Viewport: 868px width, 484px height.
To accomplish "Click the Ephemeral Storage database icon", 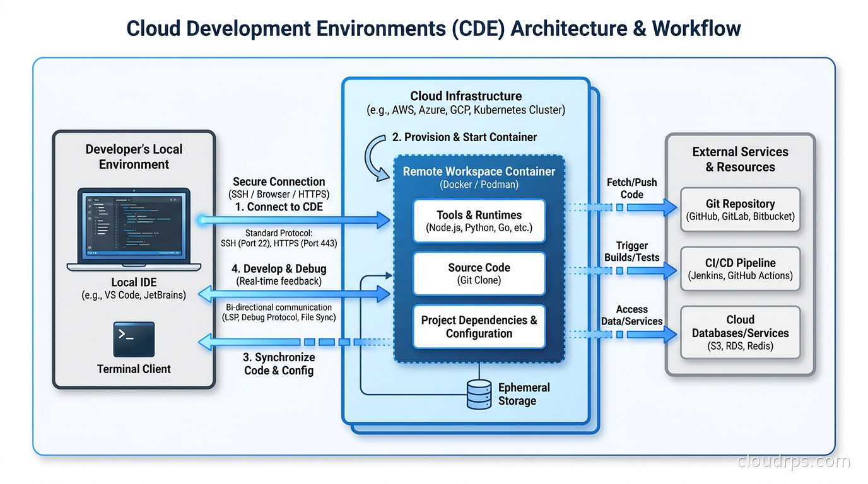I will (479, 395).
